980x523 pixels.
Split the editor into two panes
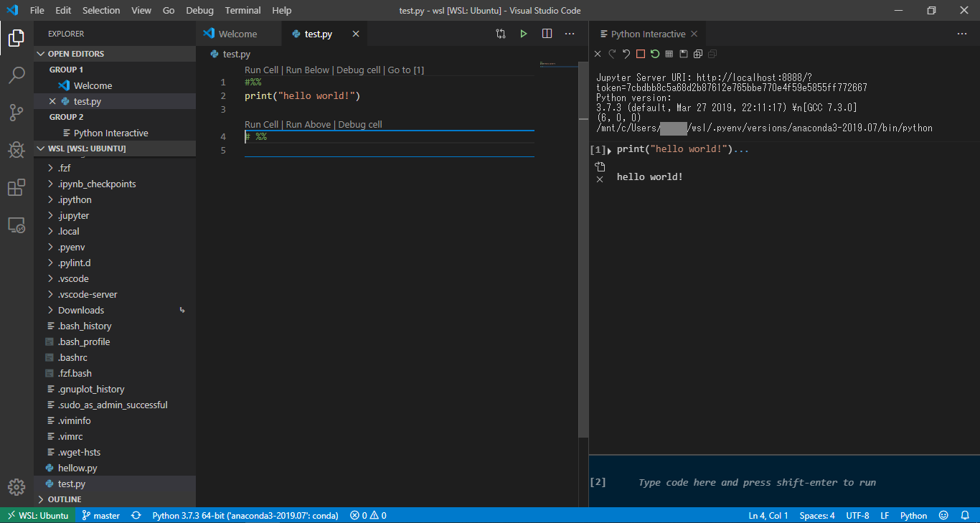pyautogui.click(x=547, y=33)
